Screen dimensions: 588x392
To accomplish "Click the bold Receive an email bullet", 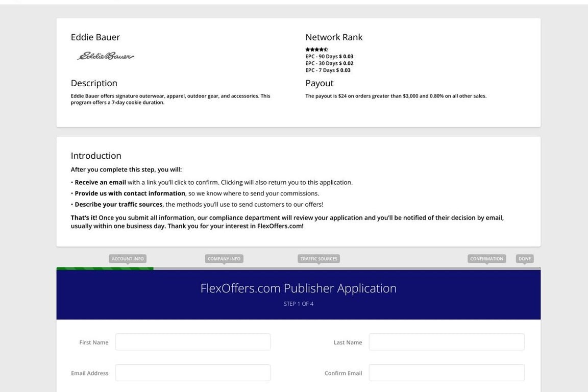I will coord(100,182).
